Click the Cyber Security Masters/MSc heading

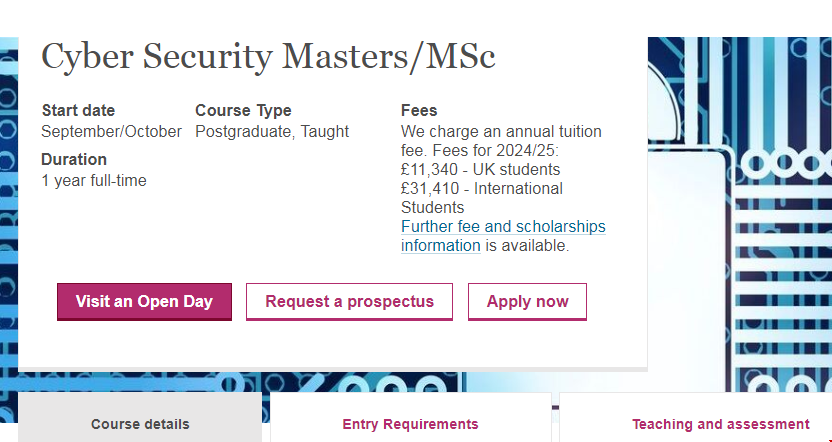point(268,57)
